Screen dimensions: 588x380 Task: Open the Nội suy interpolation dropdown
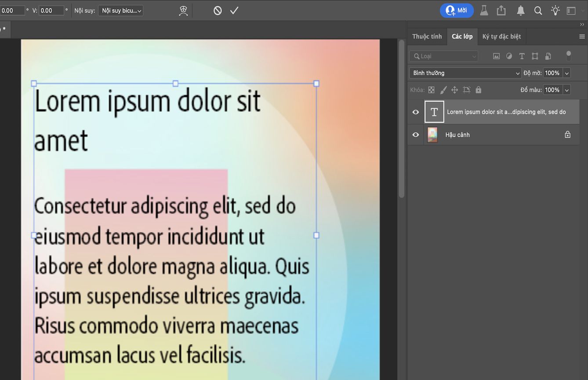pyautogui.click(x=120, y=11)
